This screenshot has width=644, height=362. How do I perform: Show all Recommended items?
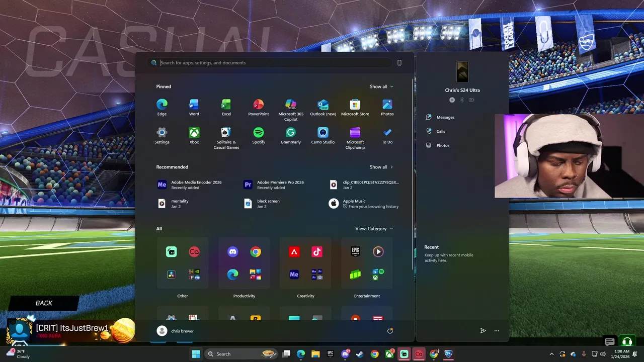click(x=381, y=167)
